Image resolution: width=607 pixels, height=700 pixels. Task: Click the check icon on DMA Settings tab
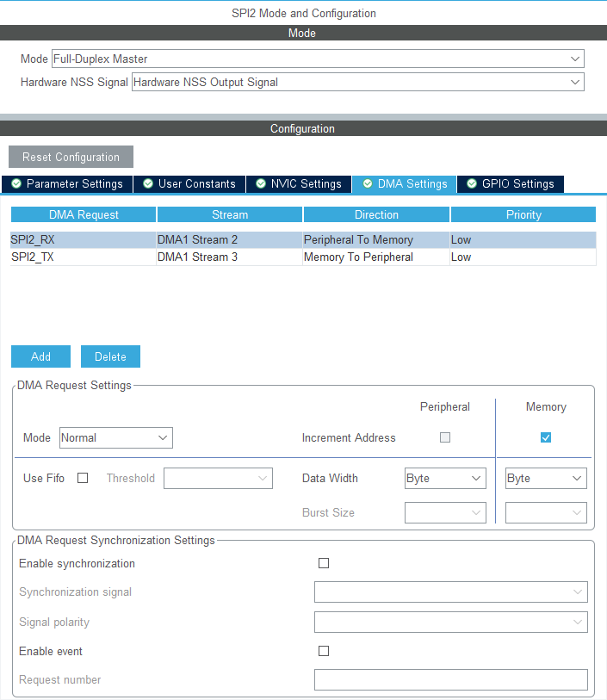tap(368, 184)
